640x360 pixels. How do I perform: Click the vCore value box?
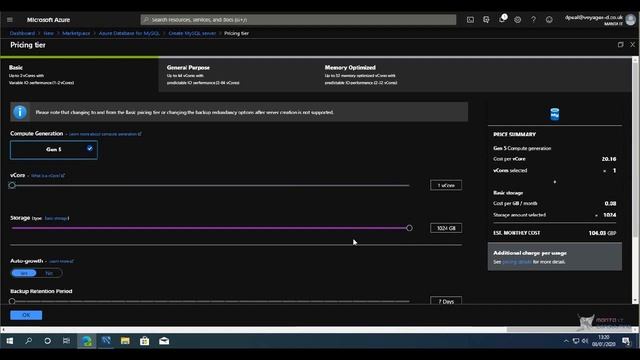(446, 185)
